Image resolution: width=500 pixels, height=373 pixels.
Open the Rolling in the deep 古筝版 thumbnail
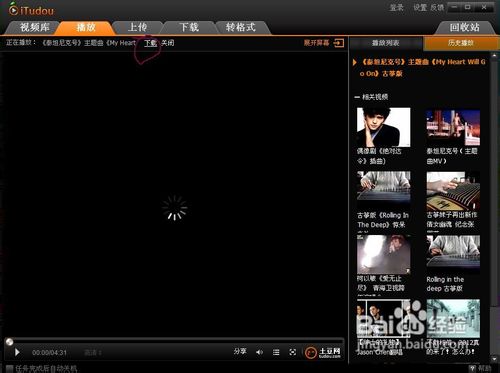pyautogui.click(x=453, y=251)
